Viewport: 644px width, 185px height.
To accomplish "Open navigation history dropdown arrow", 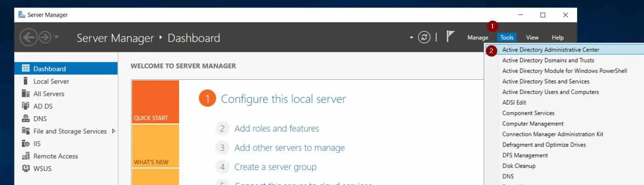I will pos(57,37).
